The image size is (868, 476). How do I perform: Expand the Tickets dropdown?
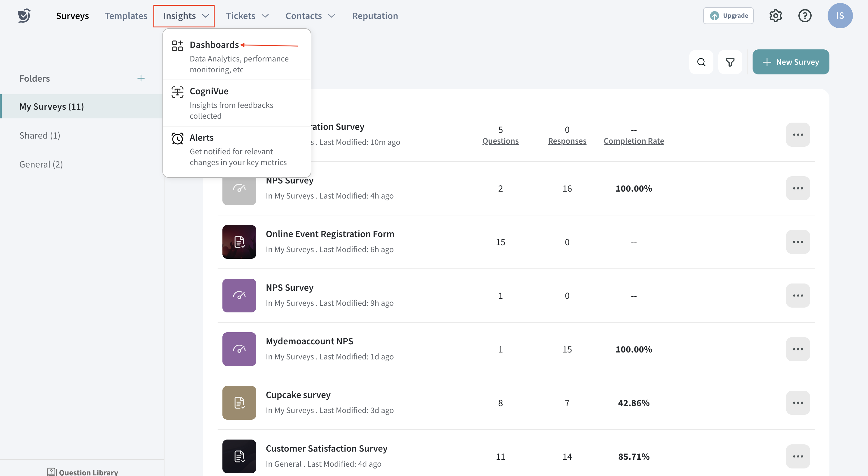point(247,15)
